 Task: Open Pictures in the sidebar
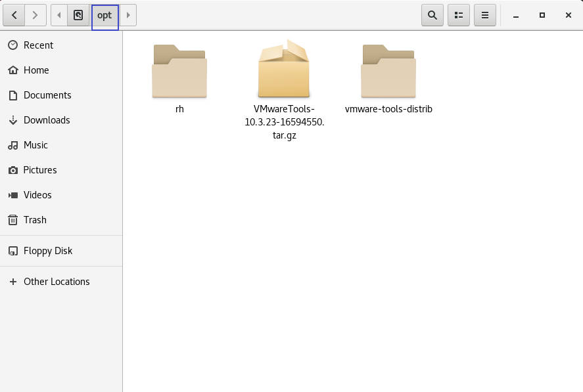[61, 170]
